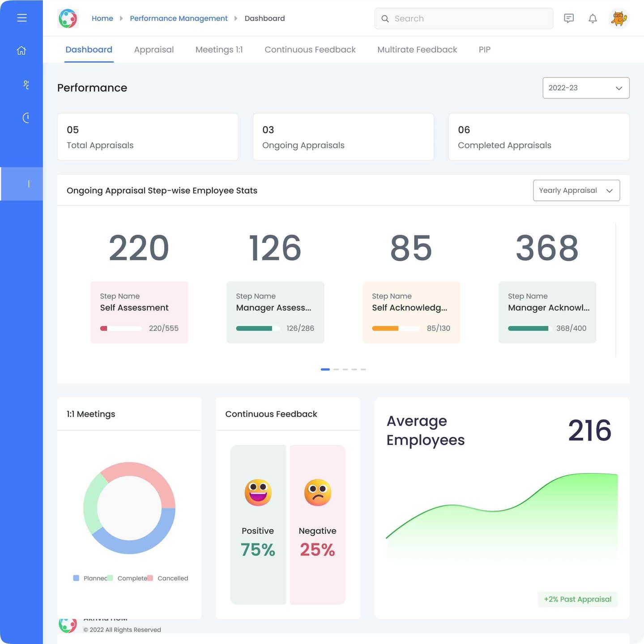
Task: Select the Continuous Feedback tab
Action: click(x=310, y=50)
